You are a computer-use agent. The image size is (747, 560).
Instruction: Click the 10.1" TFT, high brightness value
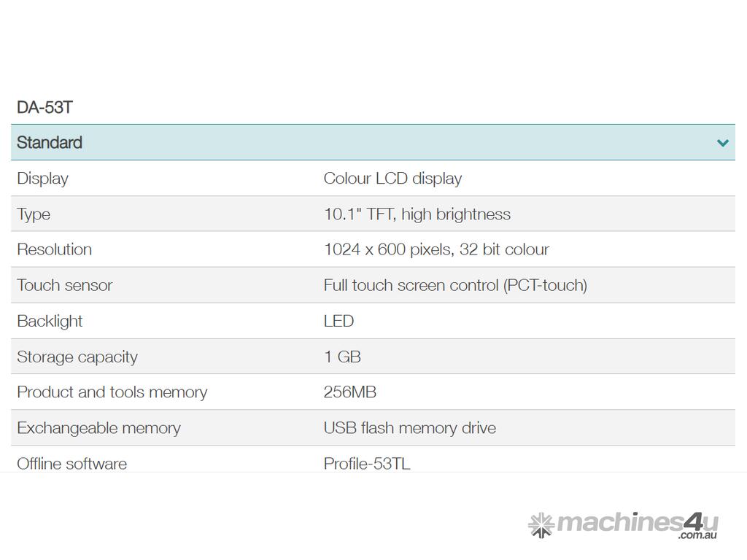click(x=417, y=214)
